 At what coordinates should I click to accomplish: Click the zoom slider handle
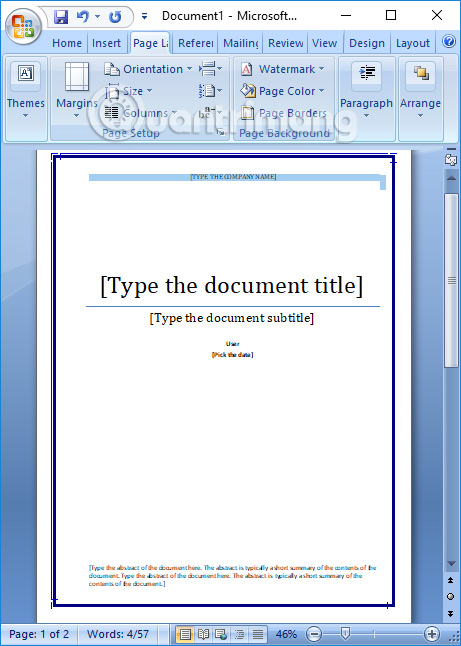(x=346, y=634)
